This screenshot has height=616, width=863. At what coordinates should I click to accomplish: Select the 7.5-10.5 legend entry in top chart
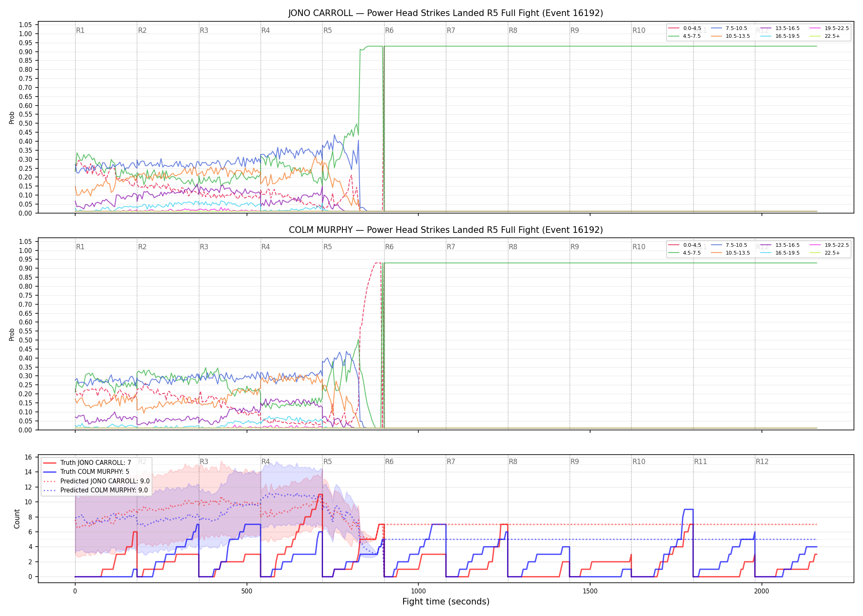tap(729, 28)
